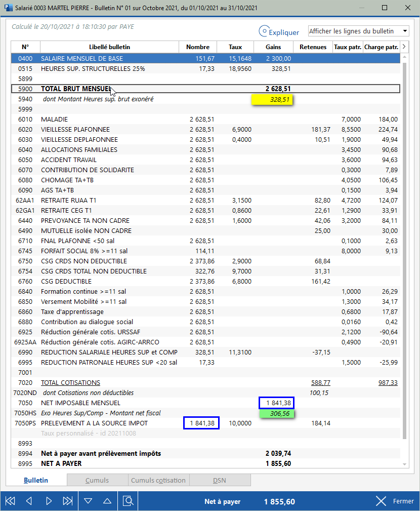This screenshot has width=420, height=511.
Task: Select the CONTRIBUTION DE SOLIDARITE row
Action: pos(205,170)
